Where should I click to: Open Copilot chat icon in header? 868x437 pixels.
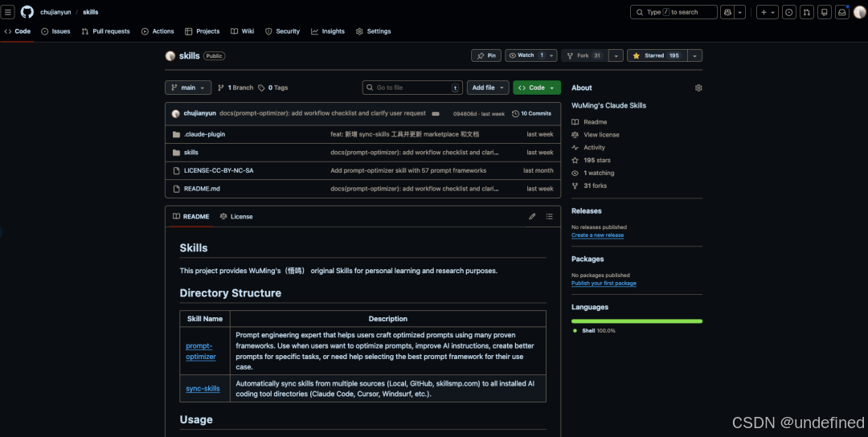click(727, 12)
